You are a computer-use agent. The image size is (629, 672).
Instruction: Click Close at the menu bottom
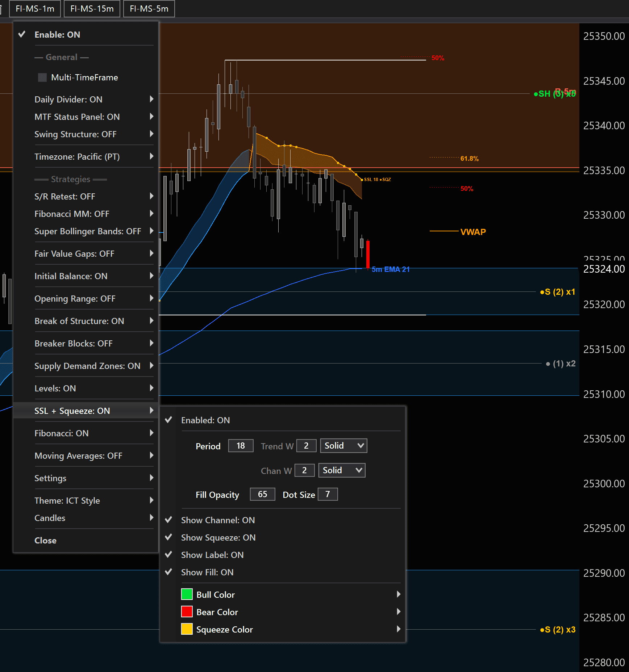click(x=45, y=541)
